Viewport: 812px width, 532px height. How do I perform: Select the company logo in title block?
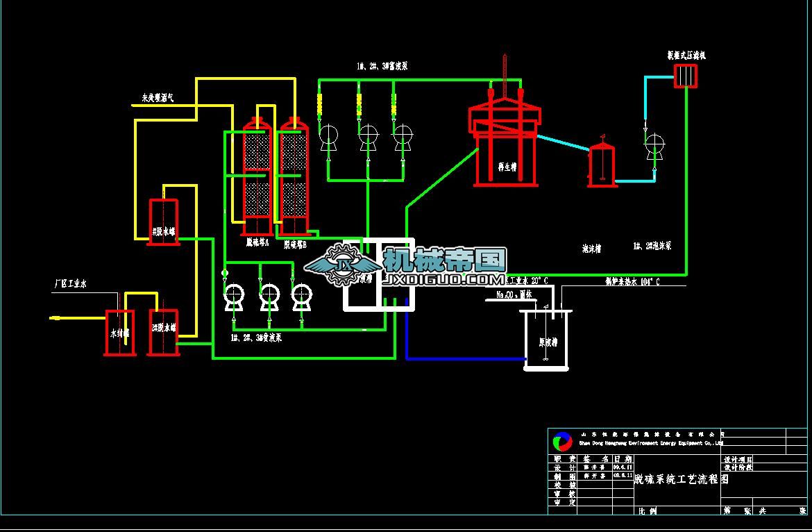pyautogui.click(x=562, y=441)
